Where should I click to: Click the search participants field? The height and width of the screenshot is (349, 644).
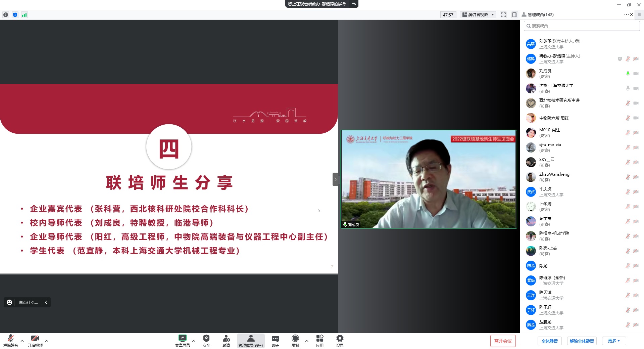pyautogui.click(x=582, y=26)
